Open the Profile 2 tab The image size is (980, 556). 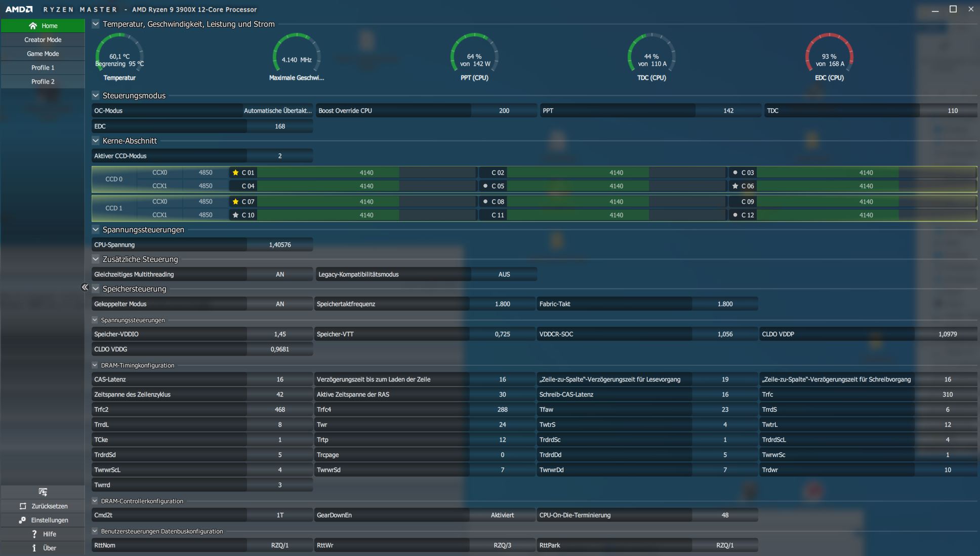point(43,81)
